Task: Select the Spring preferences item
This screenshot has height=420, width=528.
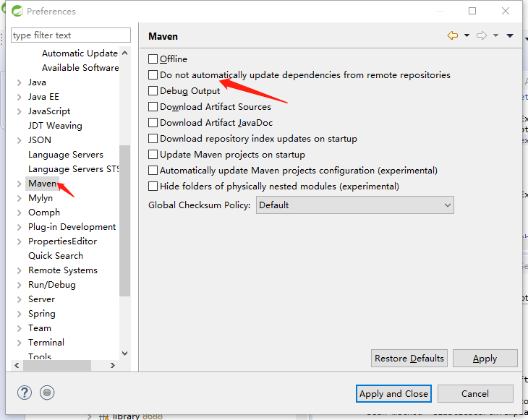Action: pos(42,314)
